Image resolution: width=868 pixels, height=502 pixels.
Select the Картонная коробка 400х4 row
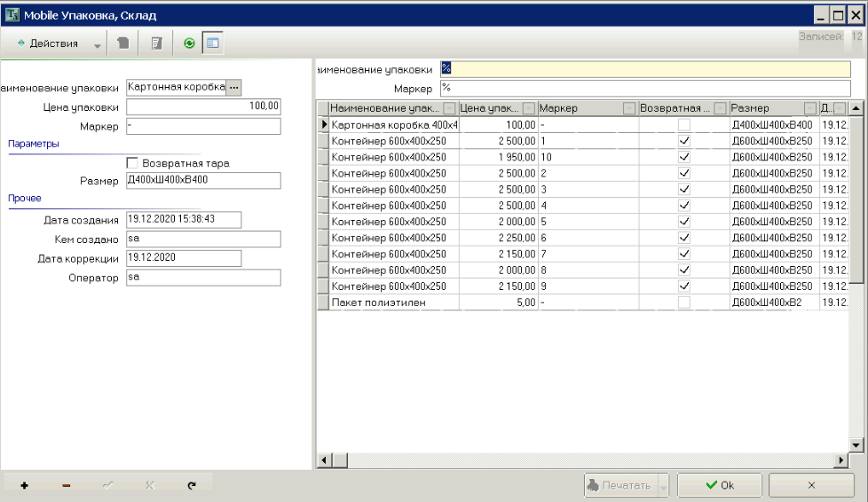pos(583,125)
